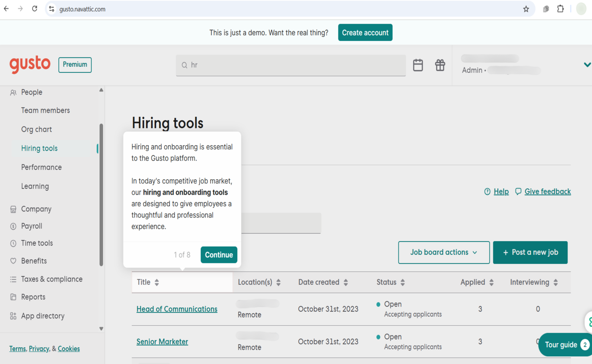592x364 pixels.
Task: Open Learning in the sidebar
Action: tap(35, 187)
